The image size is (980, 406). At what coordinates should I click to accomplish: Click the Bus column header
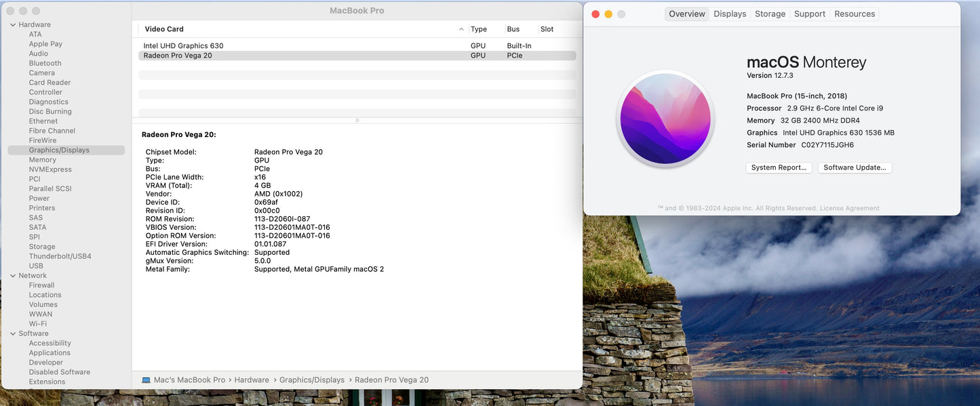tap(513, 29)
